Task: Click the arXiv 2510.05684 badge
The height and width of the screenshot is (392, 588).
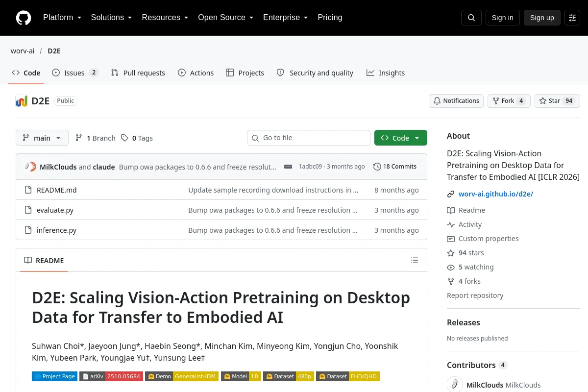Action: [x=111, y=376]
